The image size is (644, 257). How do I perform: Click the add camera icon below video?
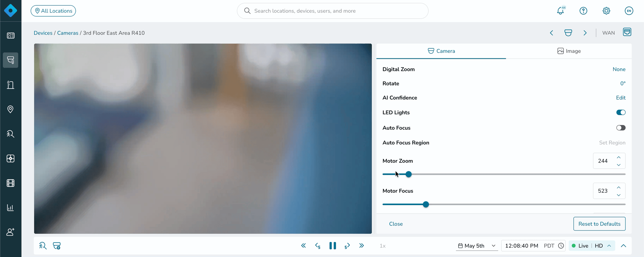[57, 246]
